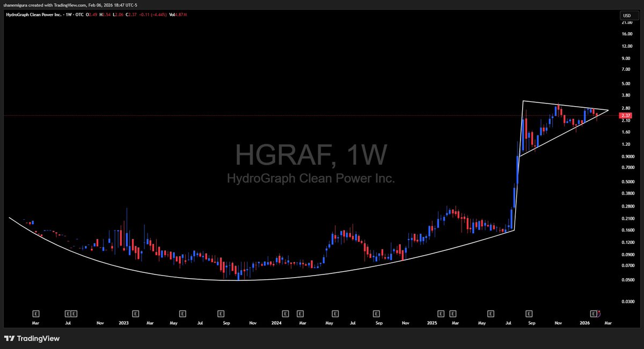The width and height of the screenshot is (644, 349).
Task: Click the 5.00 price axis label
Action: tap(625, 84)
